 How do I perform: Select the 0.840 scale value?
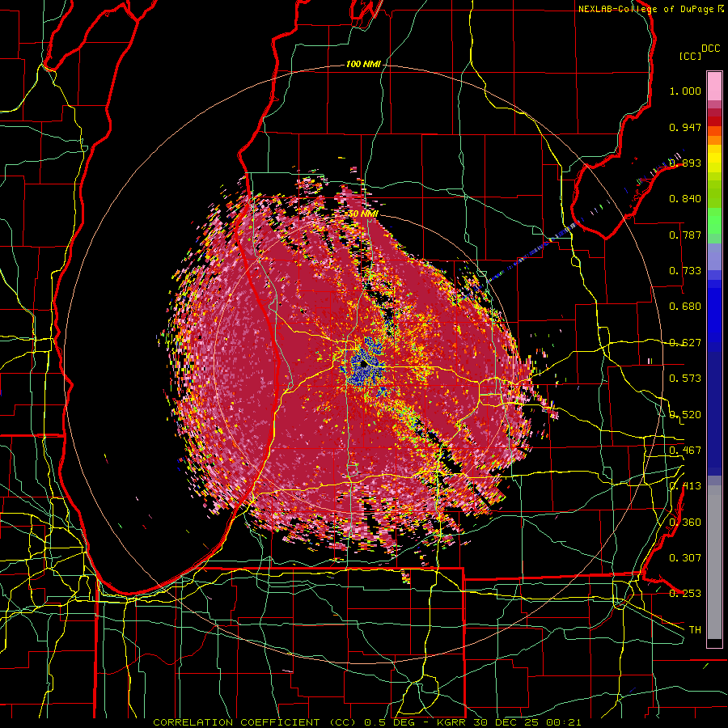[x=685, y=199]
